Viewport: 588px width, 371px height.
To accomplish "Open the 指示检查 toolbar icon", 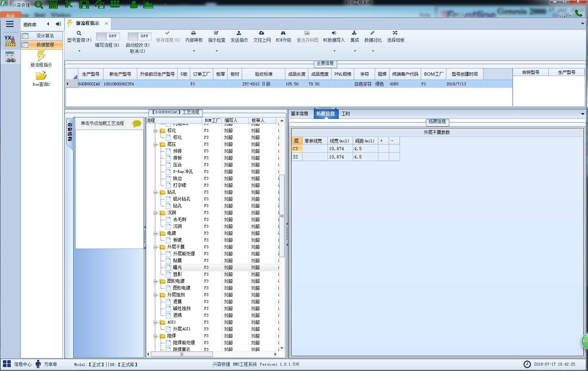I will click(x=216, y=33).
